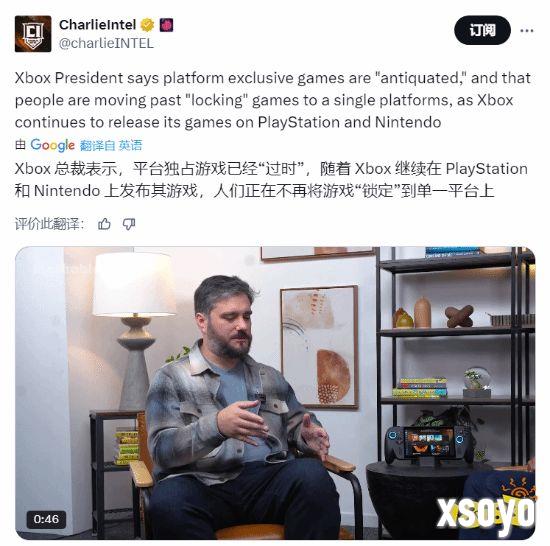
Task: Play the embedded interview video
Action: tap(275, 393)
